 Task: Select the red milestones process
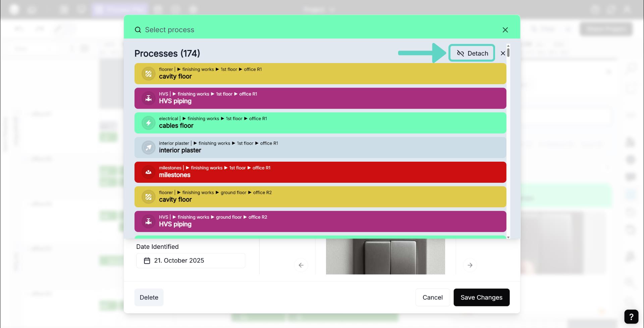(320, 172)
